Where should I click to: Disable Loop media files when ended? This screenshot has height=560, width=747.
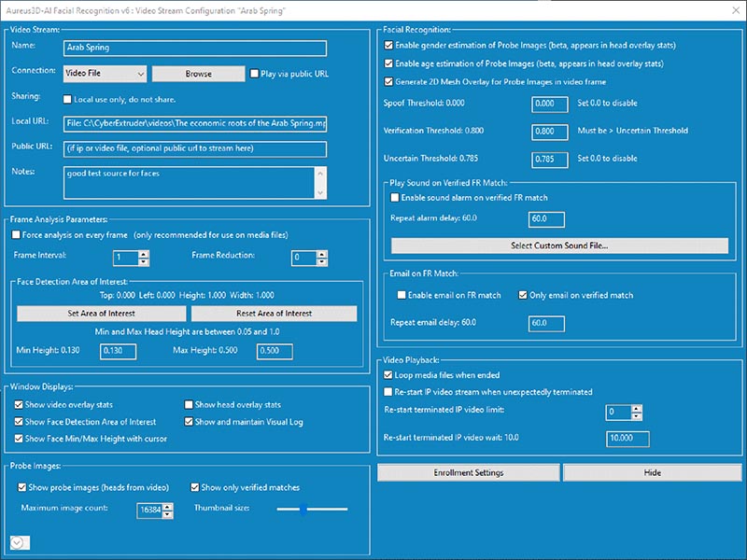click(x=388, y=375)
